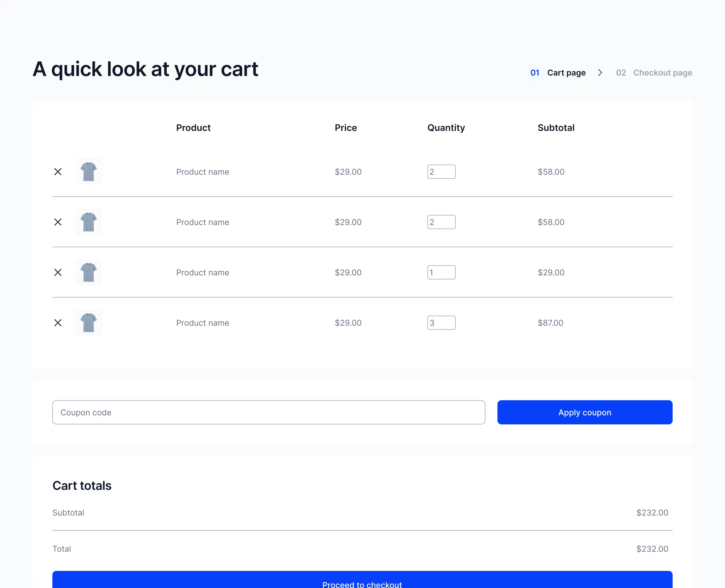The image size is (725, 588).
Task: Select the $29.00 subtotal in the quantity 1 row
Action: pyautogui.click(x=551, y=273)
